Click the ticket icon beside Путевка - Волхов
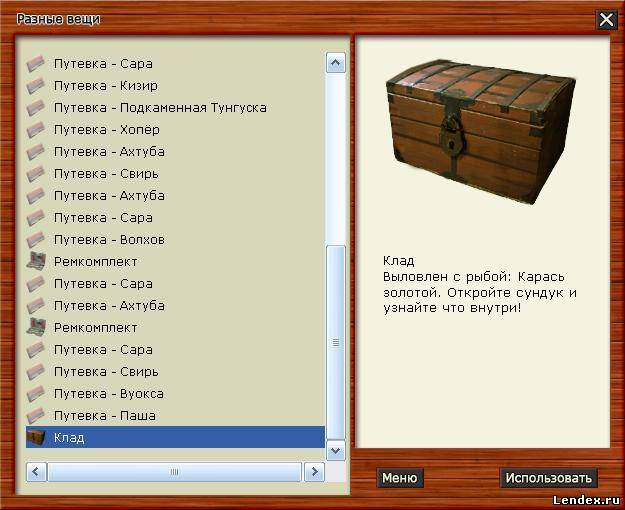Viewport: 625px width, 510px height. tap(36, 240)
